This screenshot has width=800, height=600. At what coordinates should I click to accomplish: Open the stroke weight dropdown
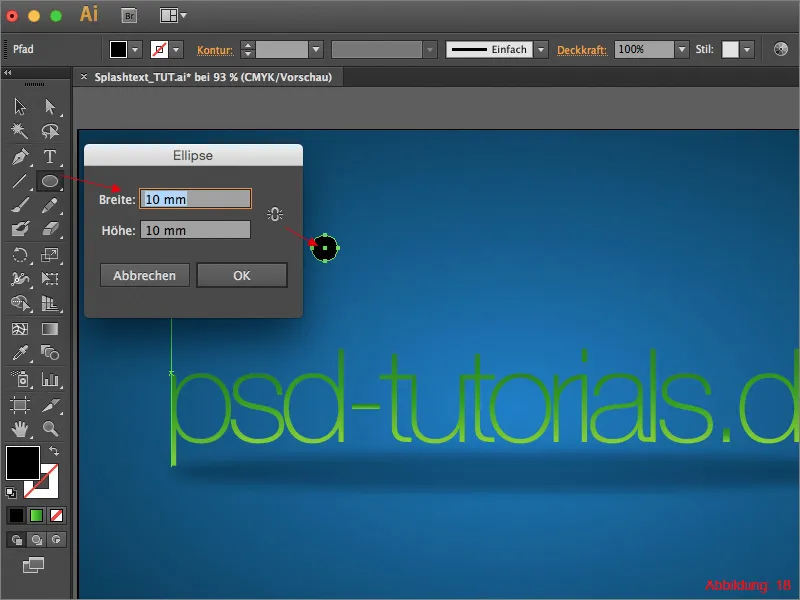pyautogui.click(x=316, y=49)
